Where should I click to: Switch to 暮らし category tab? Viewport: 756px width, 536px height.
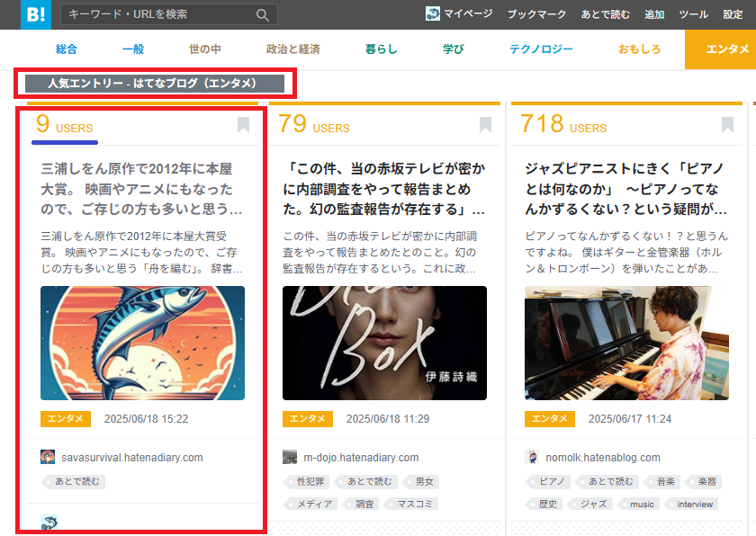point(381,49)
